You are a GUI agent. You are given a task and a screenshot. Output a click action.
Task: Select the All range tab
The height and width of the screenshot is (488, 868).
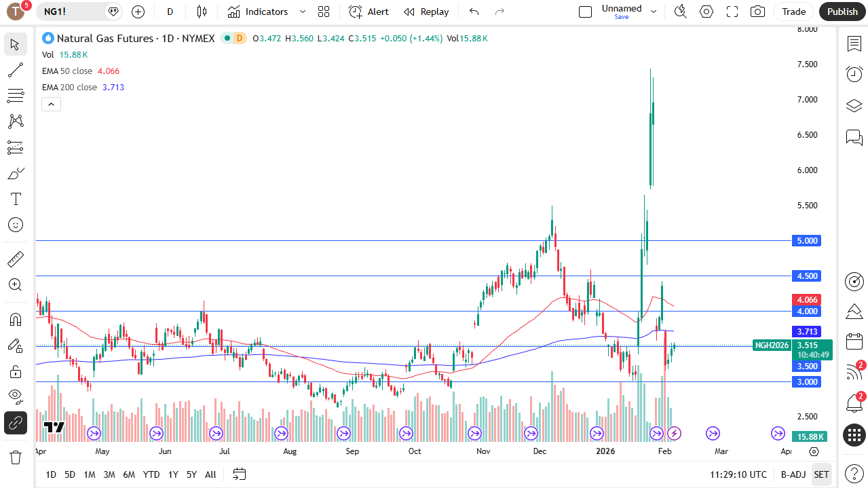(x=210, y=474)
